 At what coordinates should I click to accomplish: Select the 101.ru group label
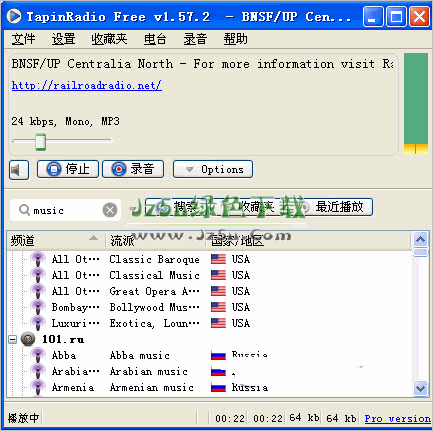[63, 339]
